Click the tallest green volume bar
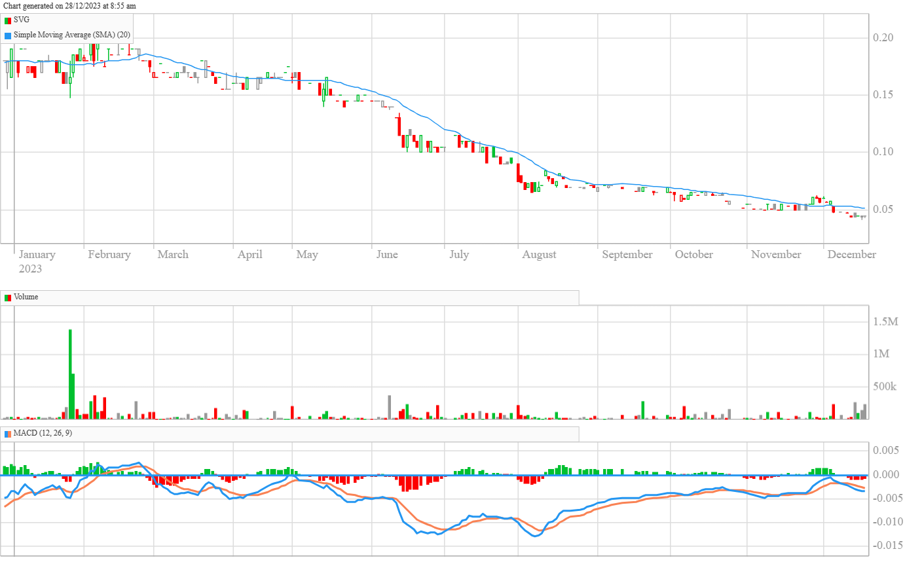The height and width of the screenshot is (564, 924). click(x=70, y=373)
